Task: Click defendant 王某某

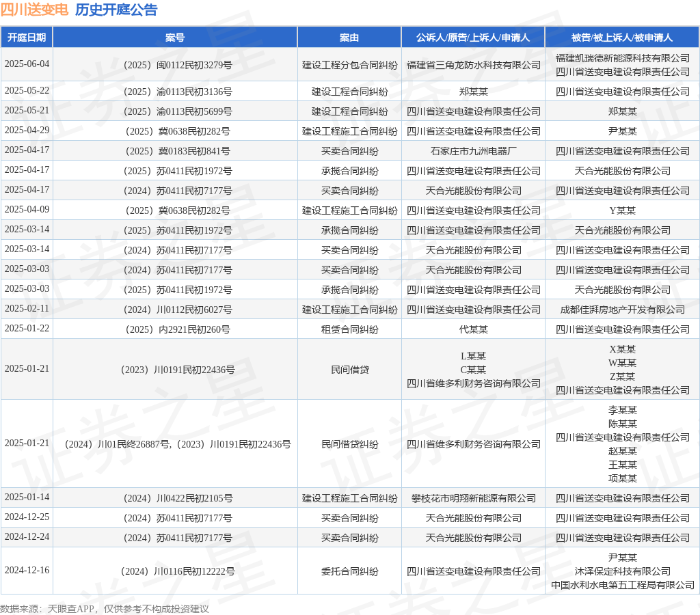Action: (622, 465)
